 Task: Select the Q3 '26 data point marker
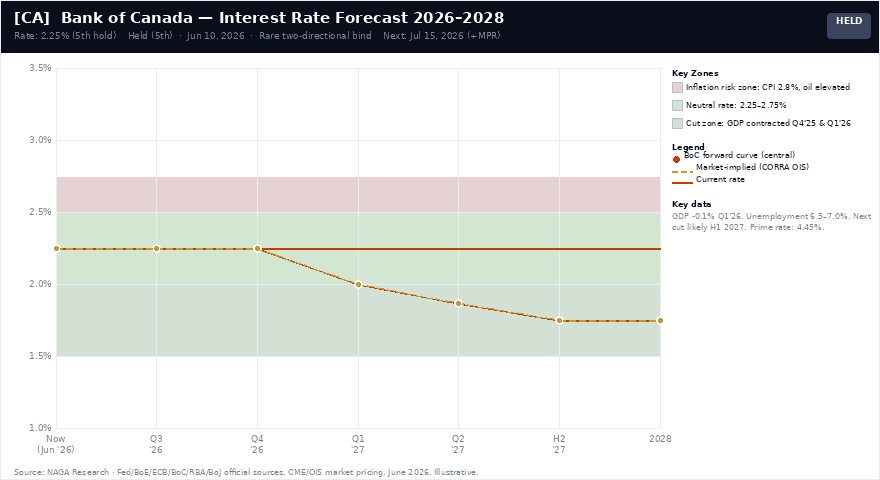point(157,249)
